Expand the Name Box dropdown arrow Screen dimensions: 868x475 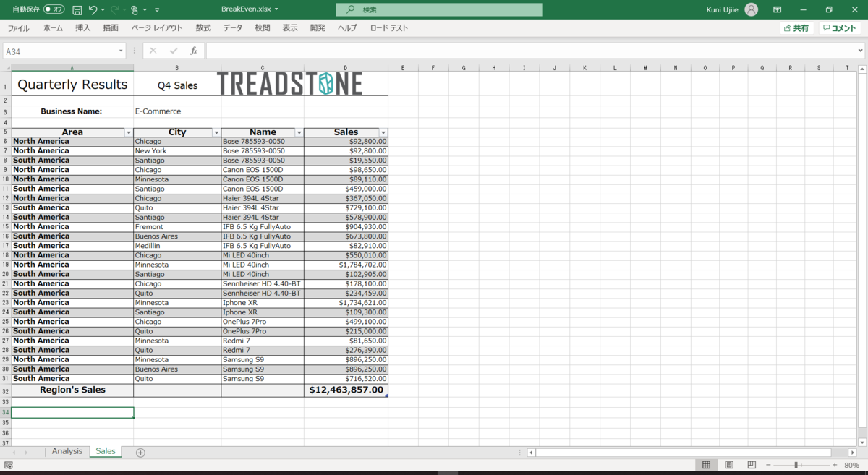click(122, 51)
